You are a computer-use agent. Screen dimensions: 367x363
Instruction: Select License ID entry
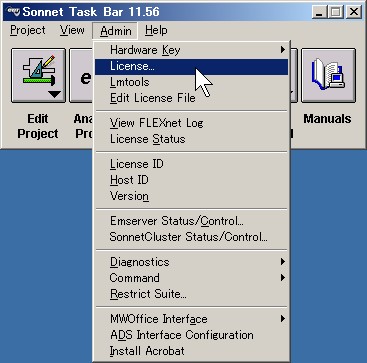tap(192, 164)
